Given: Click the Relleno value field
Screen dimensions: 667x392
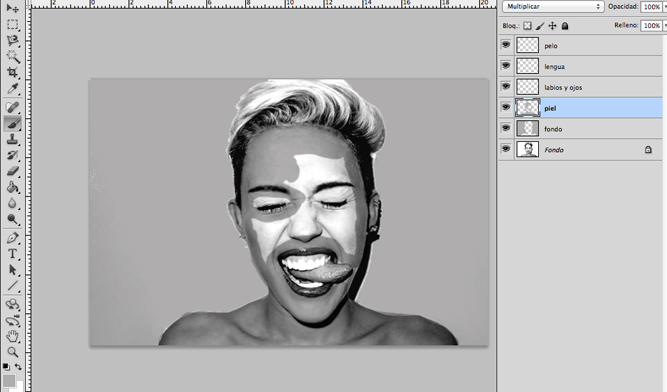Looking at the screenshot, I should coord(651,26).
